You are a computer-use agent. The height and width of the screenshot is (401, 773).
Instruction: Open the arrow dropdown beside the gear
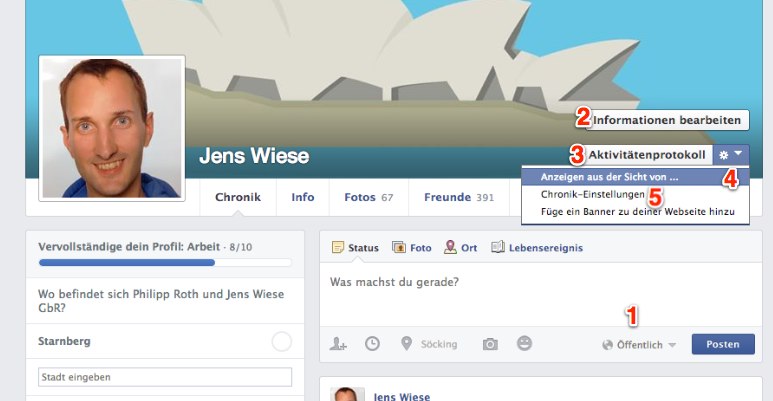pos(738,154)
